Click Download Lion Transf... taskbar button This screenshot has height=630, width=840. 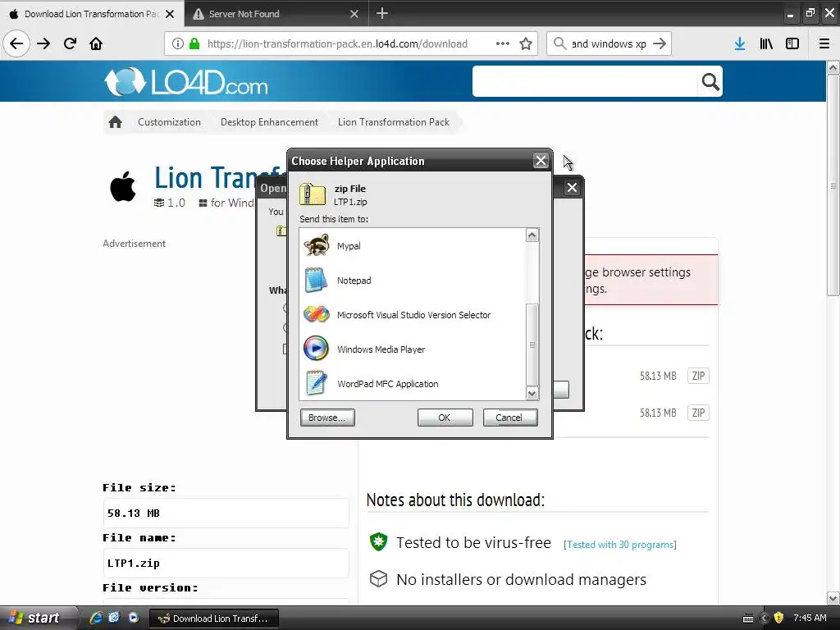pyautogui.click(x=214, y=619)
